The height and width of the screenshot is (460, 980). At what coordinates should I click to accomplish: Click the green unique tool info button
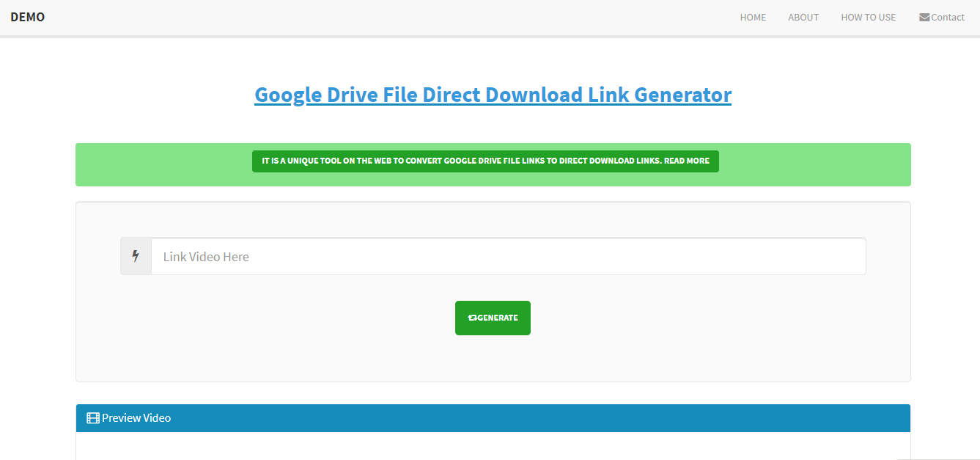(x=485, y=161)
